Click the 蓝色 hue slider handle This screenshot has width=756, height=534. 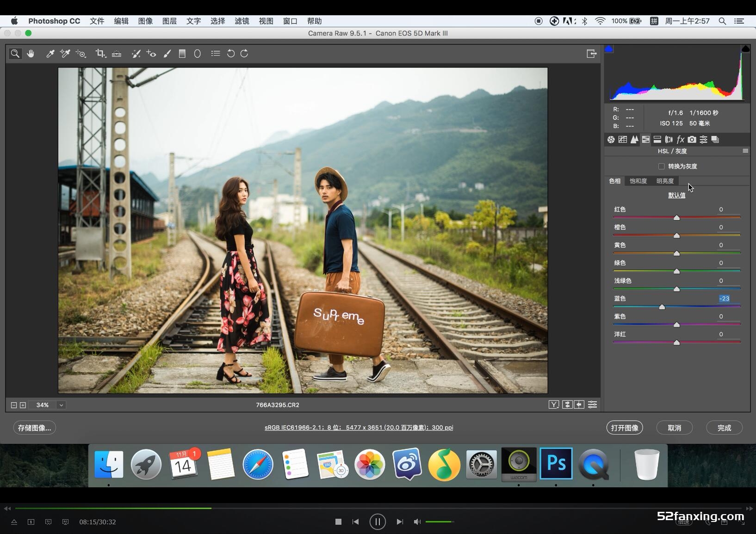pyautogui.click(x=662, y=307)
